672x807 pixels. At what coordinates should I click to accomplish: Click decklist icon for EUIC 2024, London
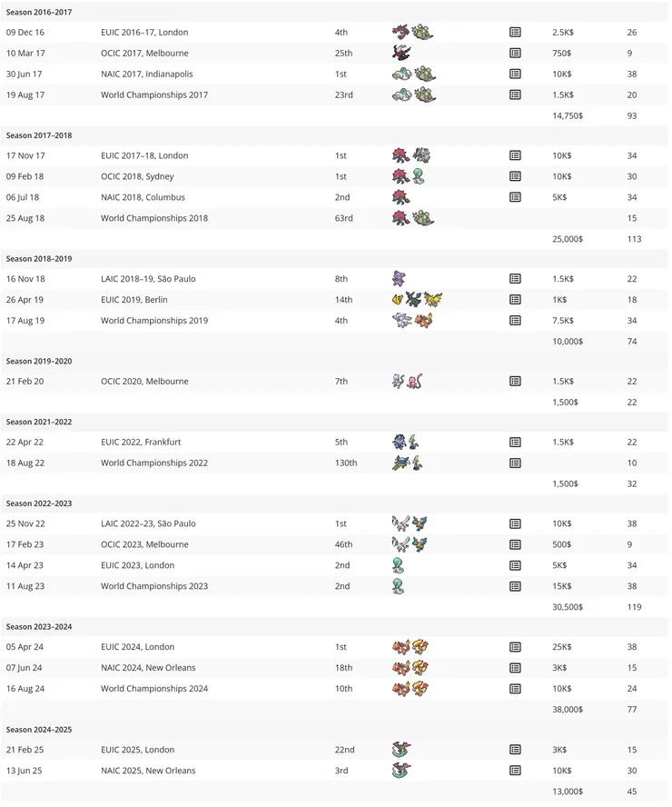coord(515,647)
